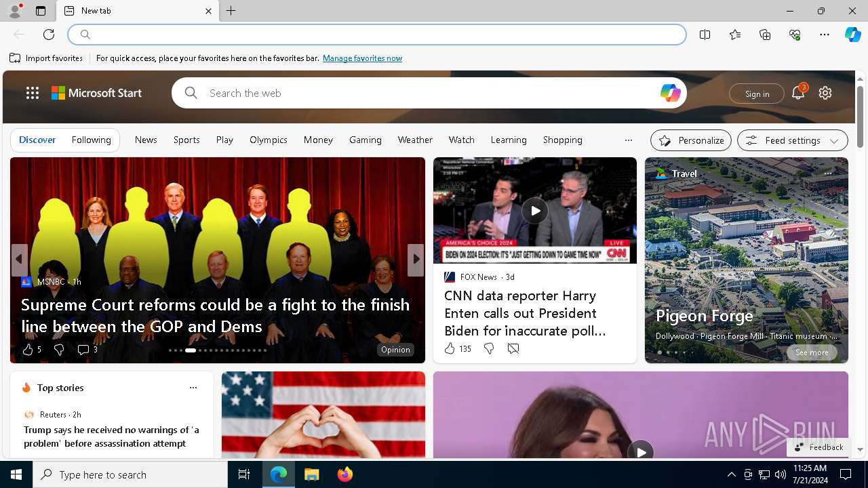Open Collections icon in toolbar
Screen dimensions: 868x488
[765, 35]
